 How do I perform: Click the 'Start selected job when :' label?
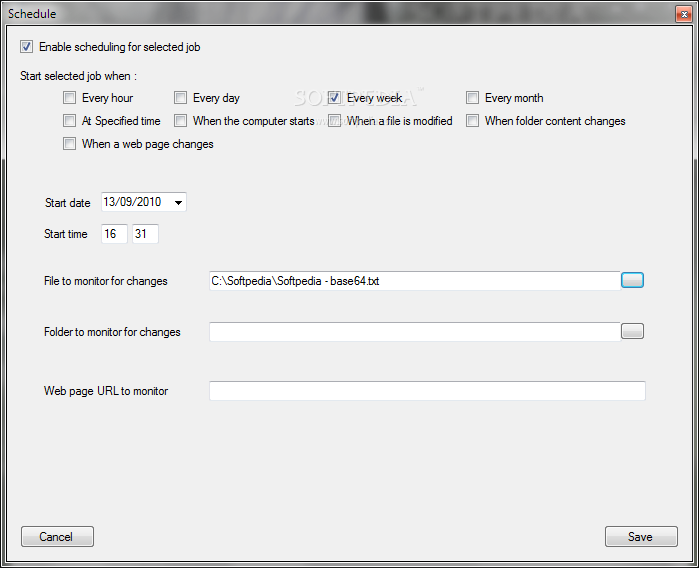point(78,76)
